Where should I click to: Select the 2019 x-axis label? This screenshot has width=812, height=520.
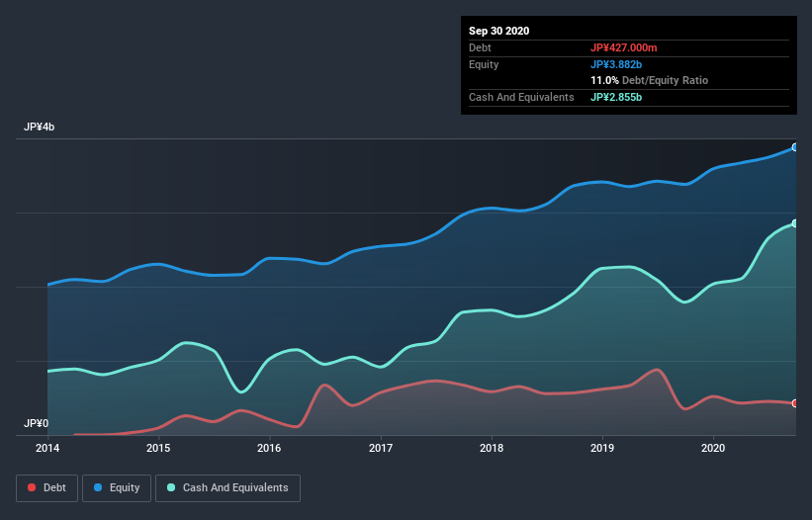click(602, 448)
